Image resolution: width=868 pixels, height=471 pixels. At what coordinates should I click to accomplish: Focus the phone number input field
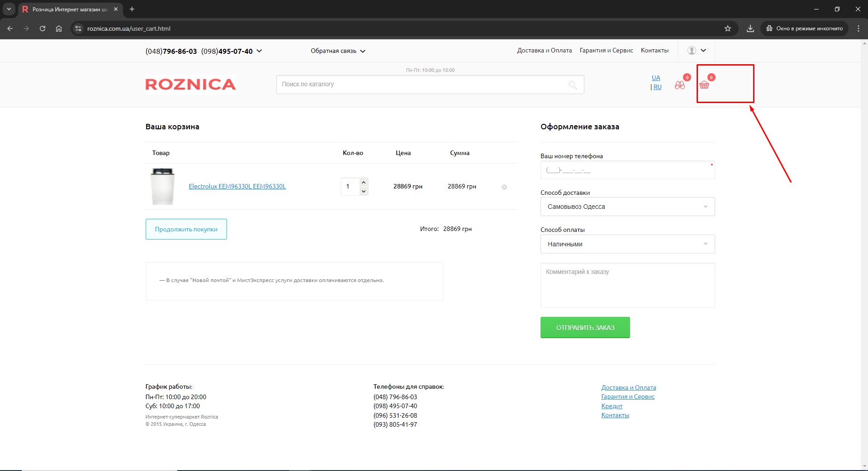coord(627,170)
